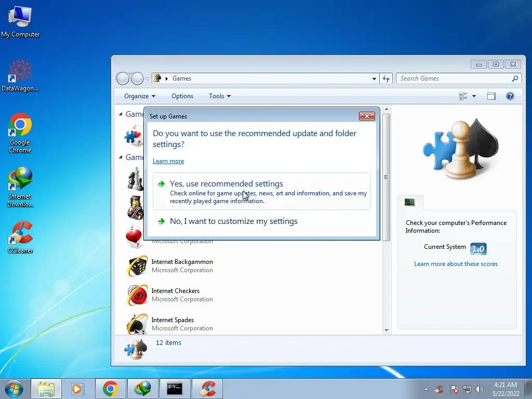Open the Tools dropdown menu
Screen dimensions: 532x399
[220, 96]
